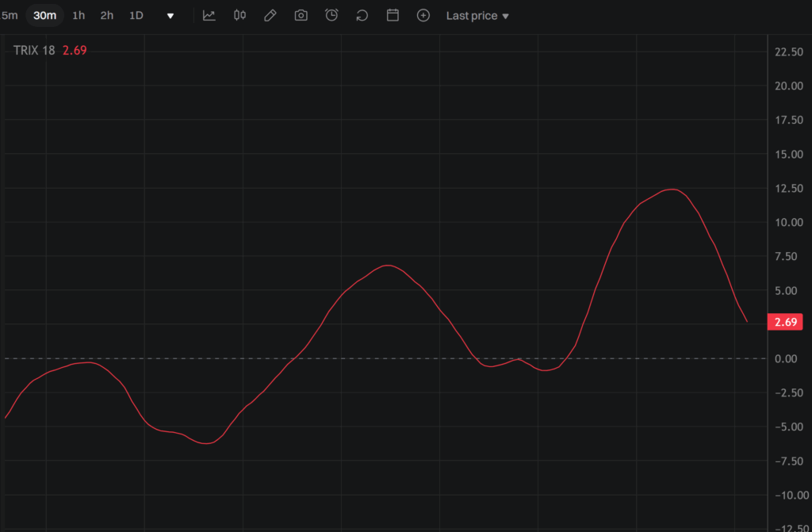Take a chart snapshot with camera icon

[x=301, y=15]
